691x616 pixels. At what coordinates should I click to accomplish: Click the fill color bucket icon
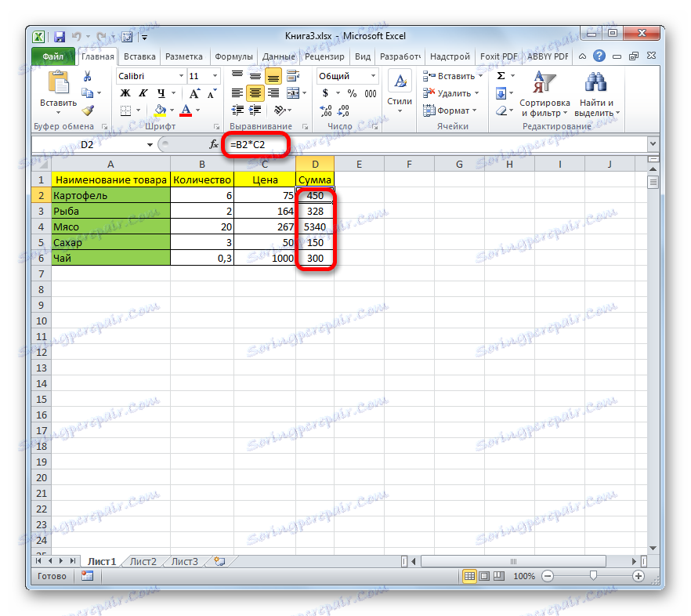coord(160,111)
